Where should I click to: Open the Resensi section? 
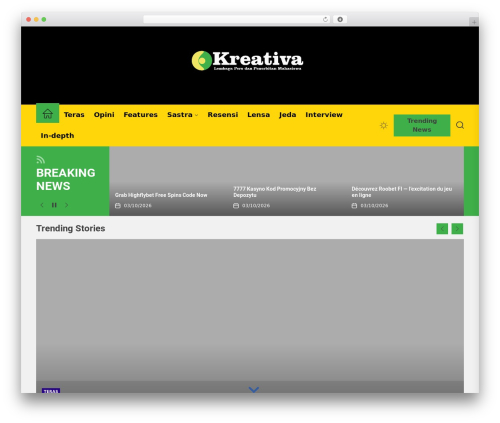click(x=223, y=115)
